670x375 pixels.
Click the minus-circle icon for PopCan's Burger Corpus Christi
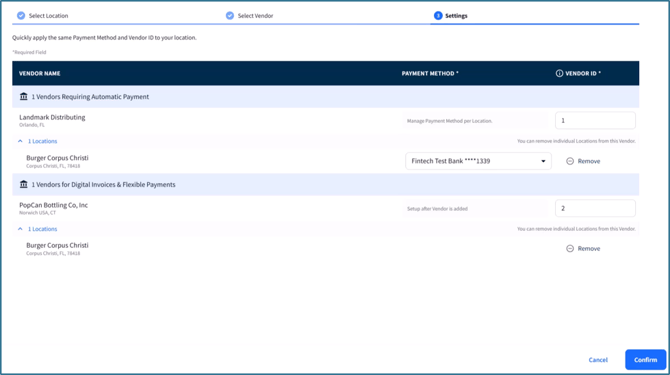pos(570,249)
